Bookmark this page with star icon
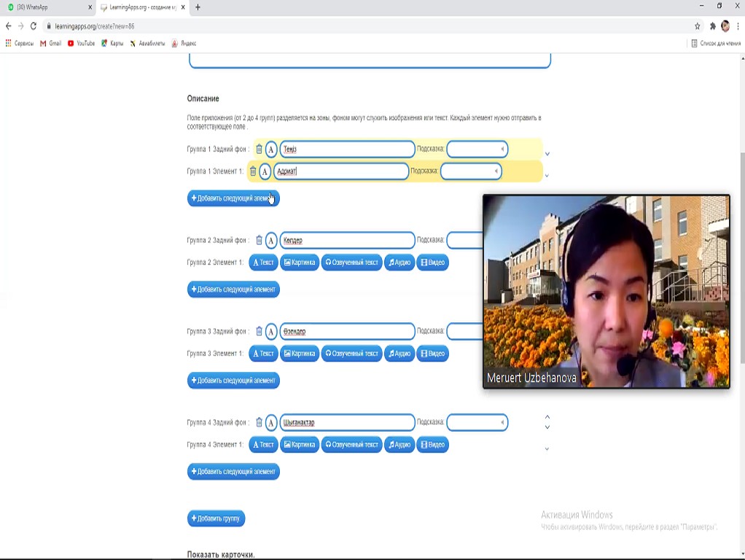Viewport: 745px width, 560px height. point(698,26)
